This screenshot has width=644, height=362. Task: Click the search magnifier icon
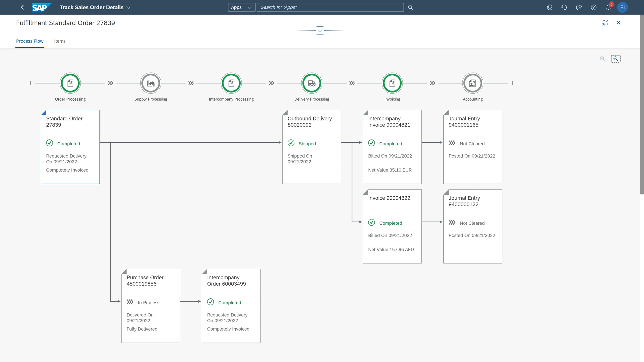410,7
